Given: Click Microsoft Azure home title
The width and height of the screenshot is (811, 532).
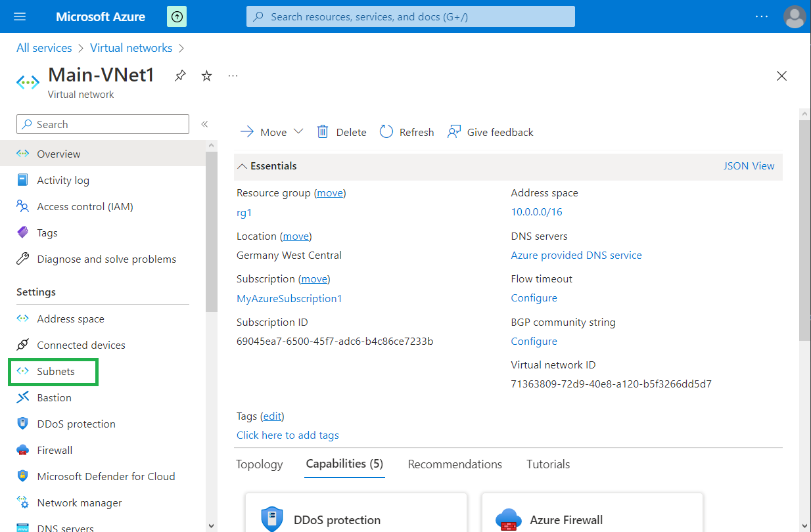Looking at the screenshot, I should [101, 16].
